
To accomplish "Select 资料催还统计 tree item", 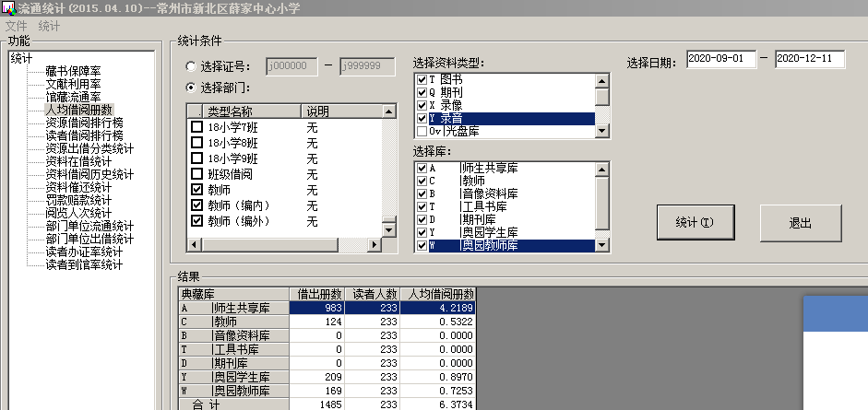I will [78, 187].
